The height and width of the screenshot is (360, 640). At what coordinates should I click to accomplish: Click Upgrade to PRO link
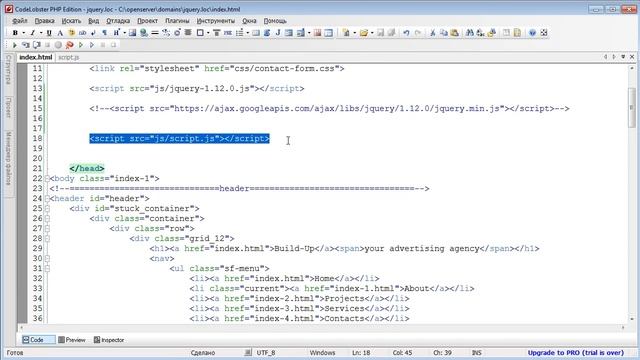(576, 353)
